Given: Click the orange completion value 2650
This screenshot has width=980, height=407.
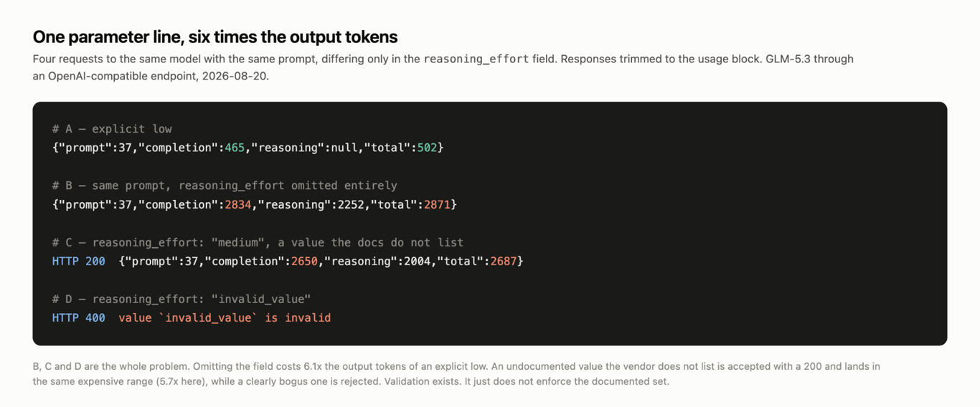Looking at the screenshot, I should 304,261.
